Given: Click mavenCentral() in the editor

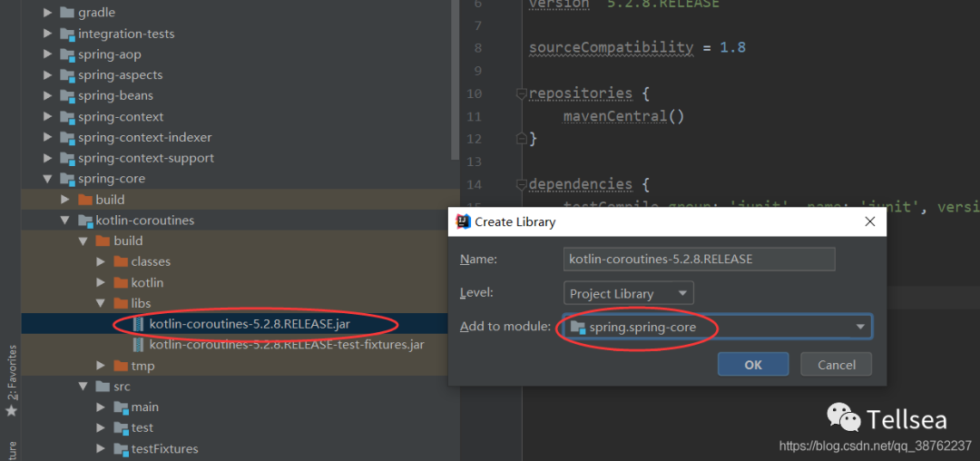Looking at the screenshot, I should (623, 116).
